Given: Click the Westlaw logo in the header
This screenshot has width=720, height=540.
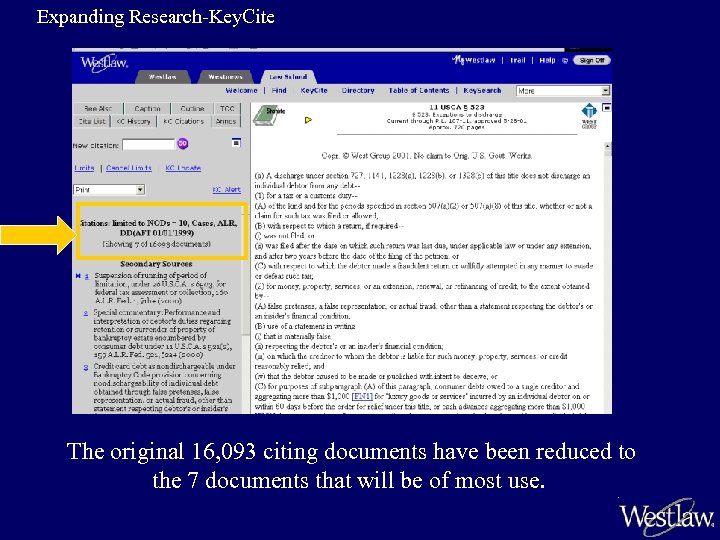Looking at the screenshot, I should (104, 63).
